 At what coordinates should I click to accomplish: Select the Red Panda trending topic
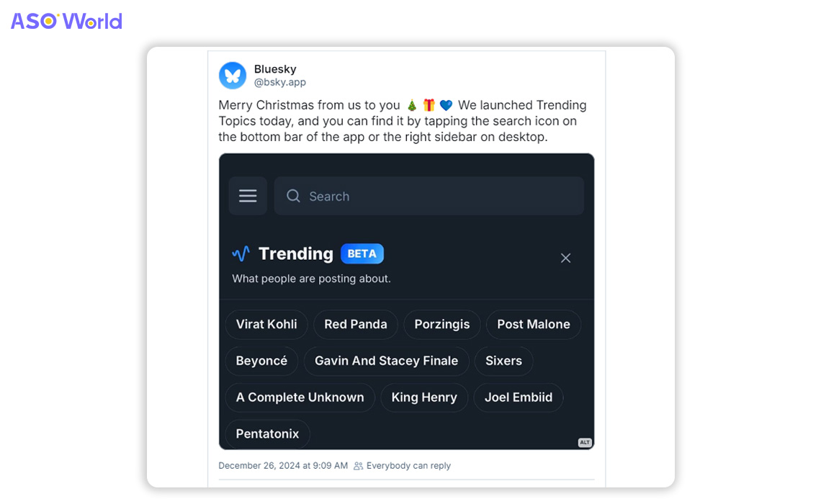tap(356, 325)
